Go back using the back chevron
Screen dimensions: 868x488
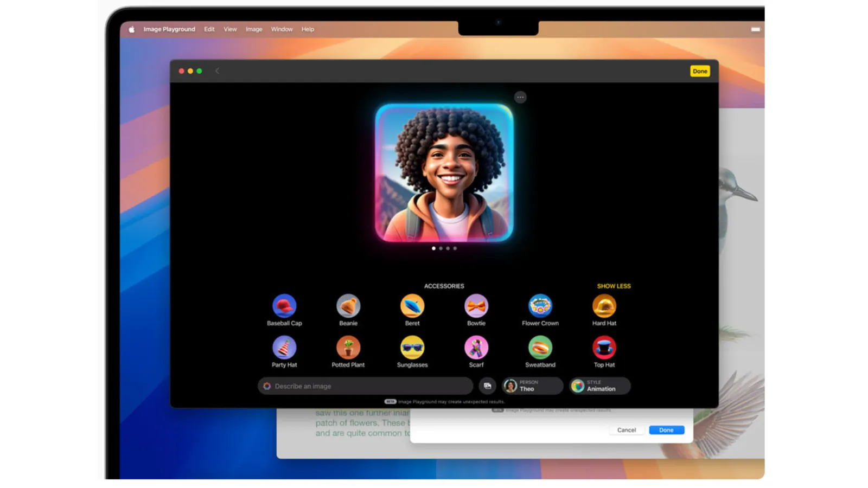(217, 71)
